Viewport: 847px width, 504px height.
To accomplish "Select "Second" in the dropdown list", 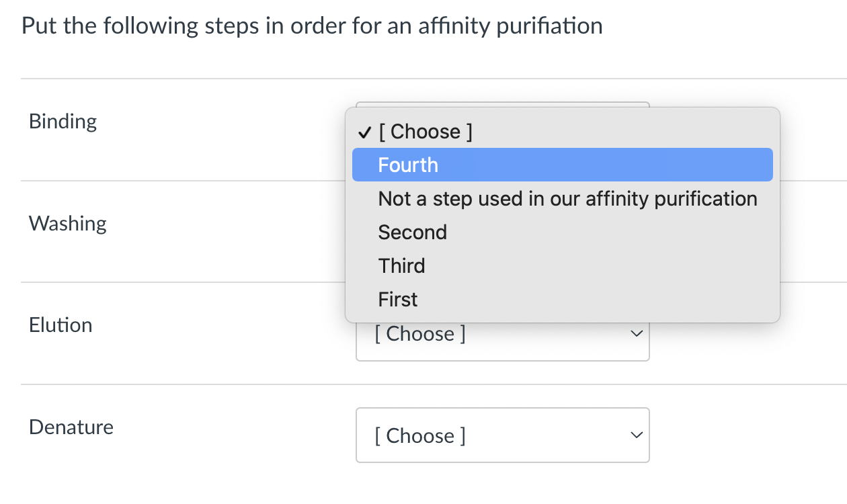I will 412,232.
